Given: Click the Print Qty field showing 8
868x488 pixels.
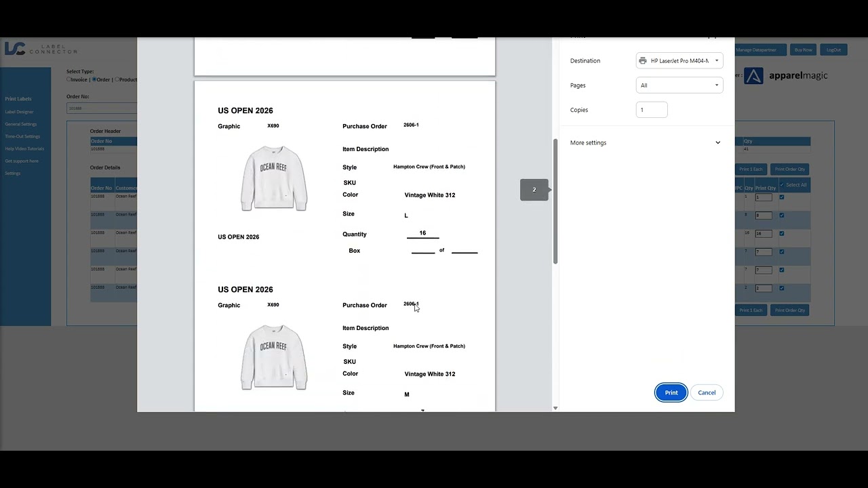Looking at the screenshot, I should [x=764, y=216].
